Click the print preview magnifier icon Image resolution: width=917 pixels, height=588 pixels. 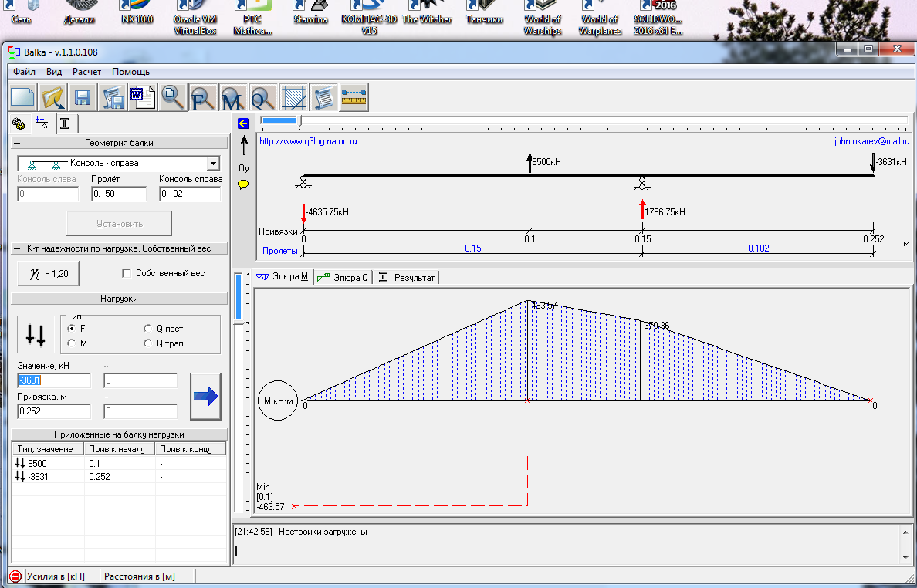point(173,97)
